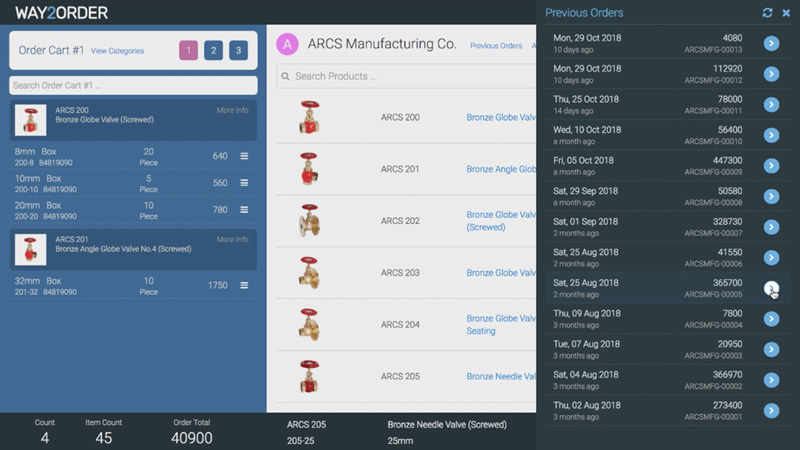Select ARCS 200 cart item thumbnail
800x450 pixels.
click(x=31, y=120)
